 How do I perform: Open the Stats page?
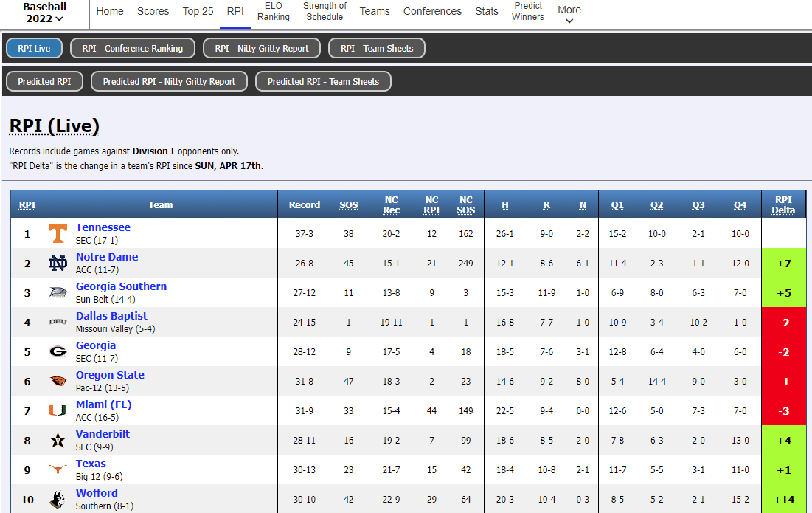pyautogui.click(x=487, y=11)
